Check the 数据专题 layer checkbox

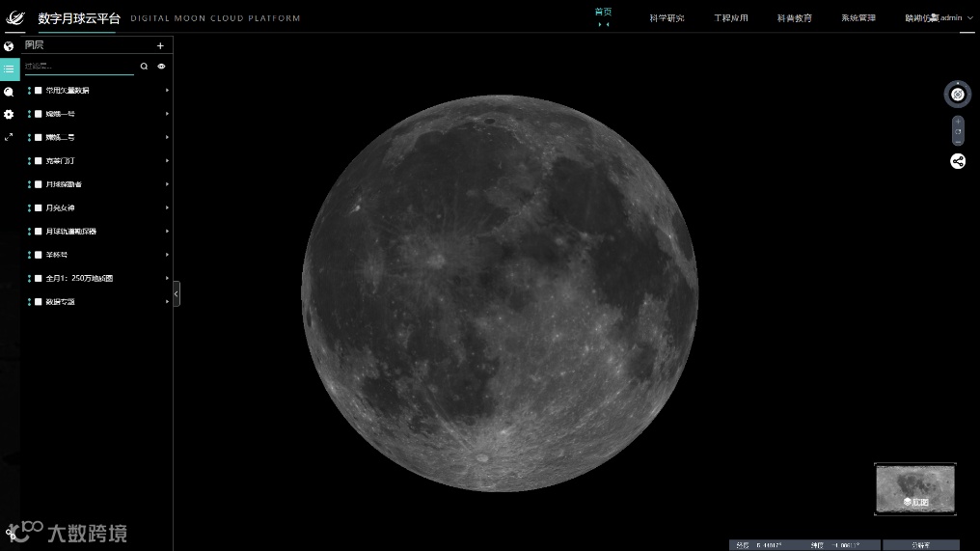tap(39, 301)
